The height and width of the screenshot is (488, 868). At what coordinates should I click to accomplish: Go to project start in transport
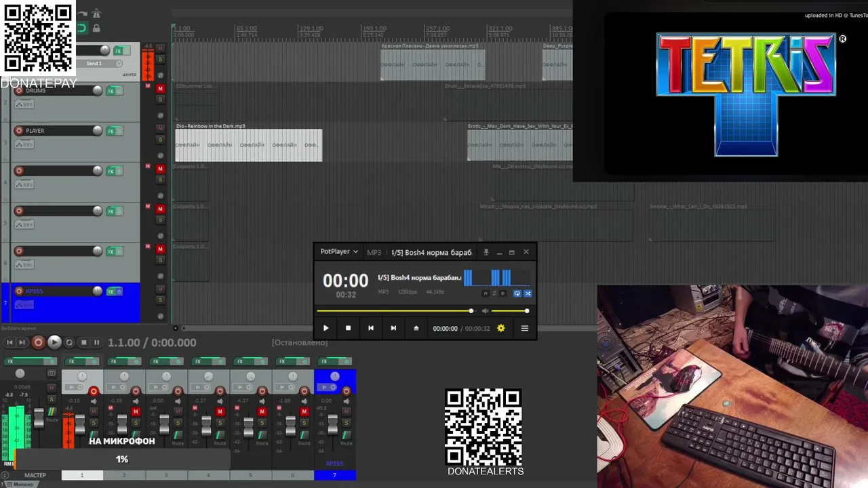[9, 342]
